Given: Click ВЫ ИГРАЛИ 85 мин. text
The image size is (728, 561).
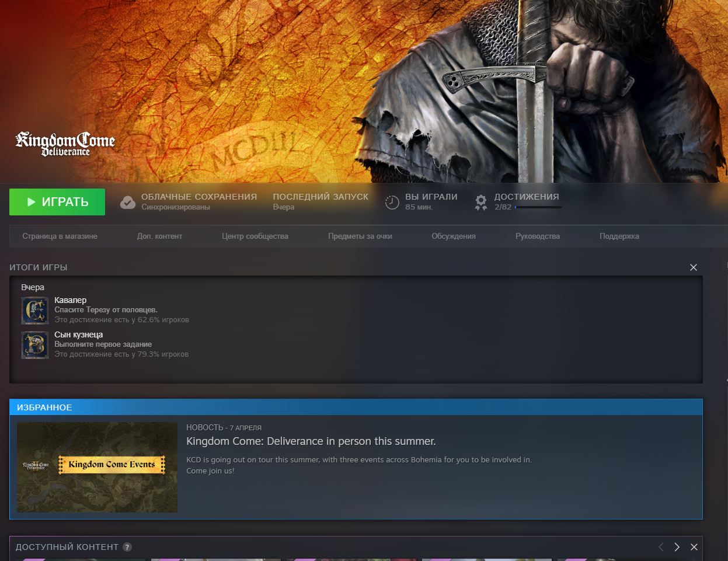Looking at the screenshot, I should point(431,201).
